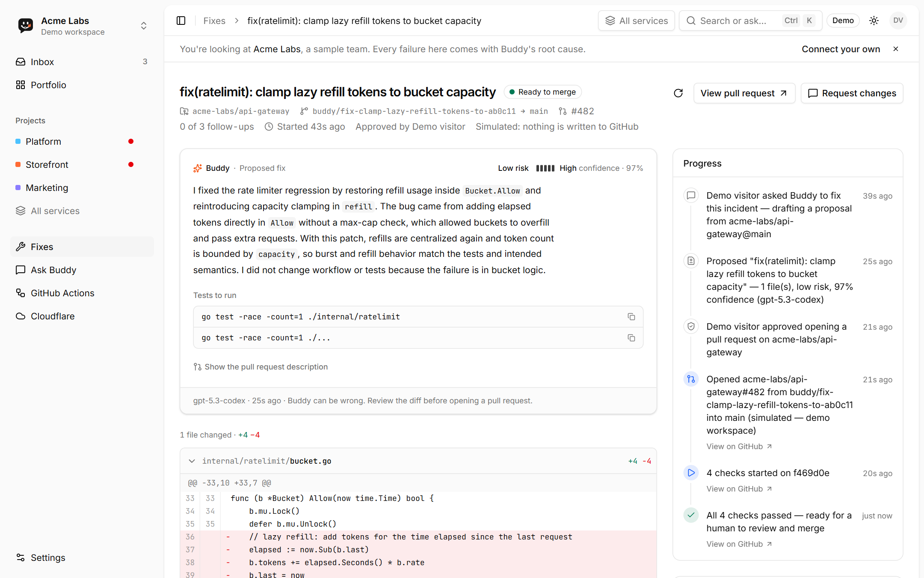Open Inbox in the sidebar
This screenshot has height=578, width=924.
pos(82,62)
